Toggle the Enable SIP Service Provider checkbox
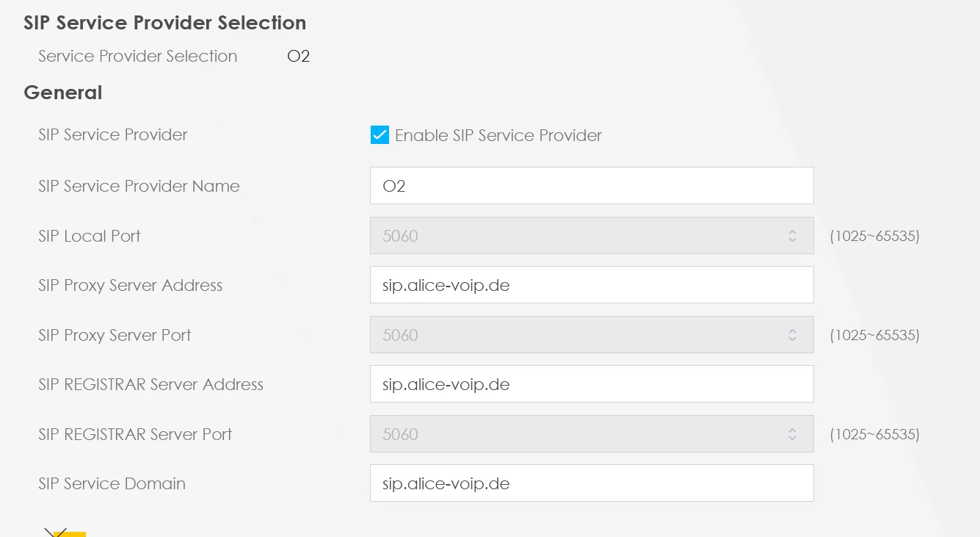This screenshot has height=537, width=980. coord(380,135)
